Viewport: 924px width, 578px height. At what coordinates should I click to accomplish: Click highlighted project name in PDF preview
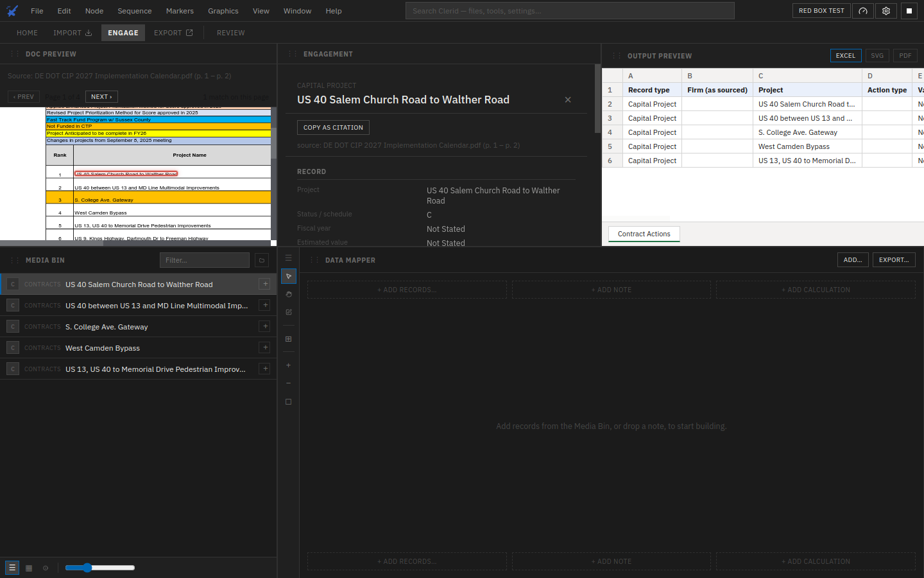(126, 174)
